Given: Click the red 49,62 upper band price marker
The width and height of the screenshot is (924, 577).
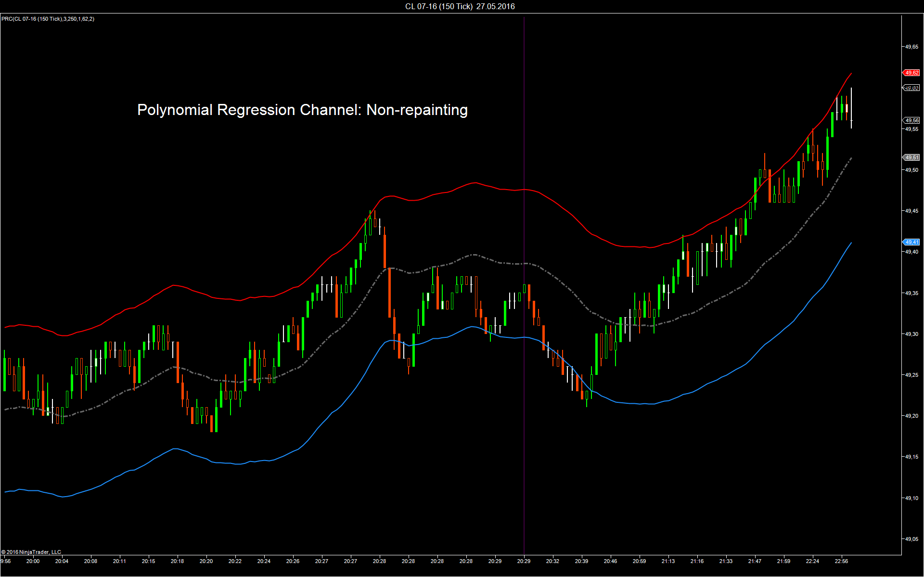Looking at the screenshot, I should (911, 73).
